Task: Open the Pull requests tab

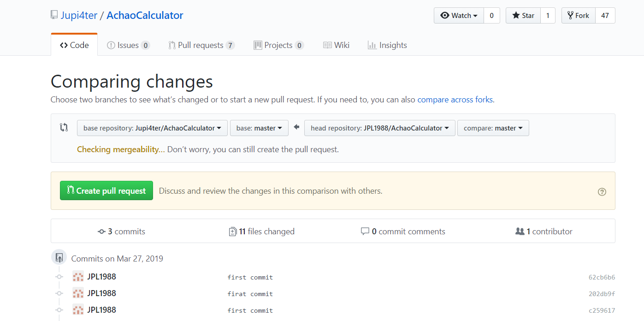Action: 201,45
